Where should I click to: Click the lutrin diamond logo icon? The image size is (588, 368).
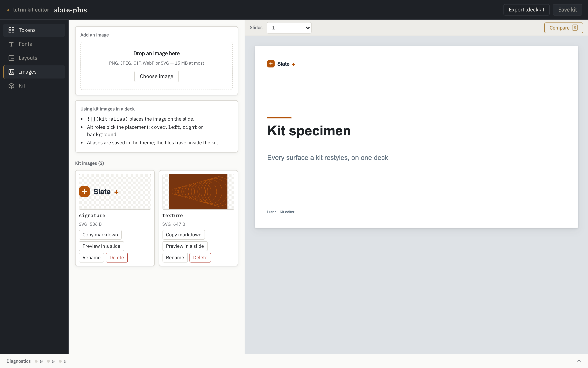8,10
